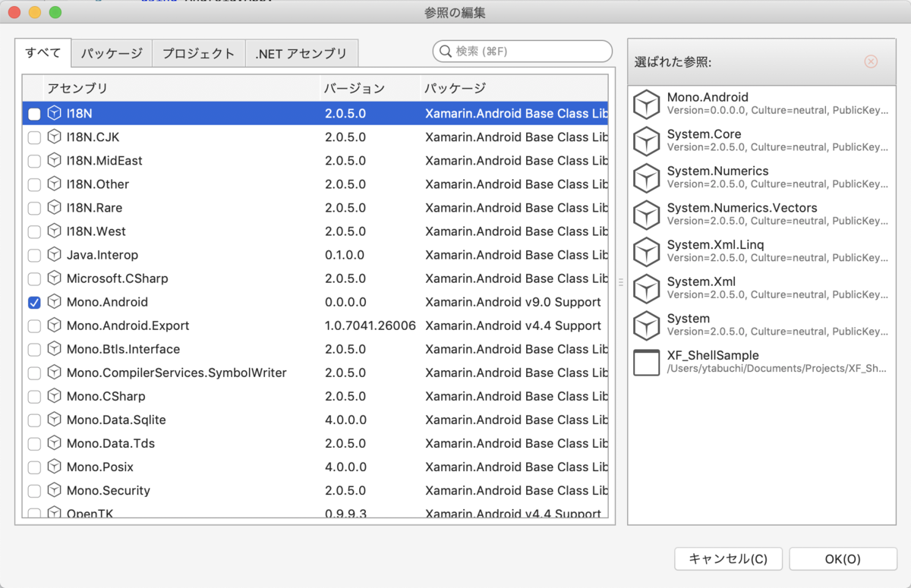
Task: Click the assembly icon beside I18N.West
Action: tap(54, 231)
